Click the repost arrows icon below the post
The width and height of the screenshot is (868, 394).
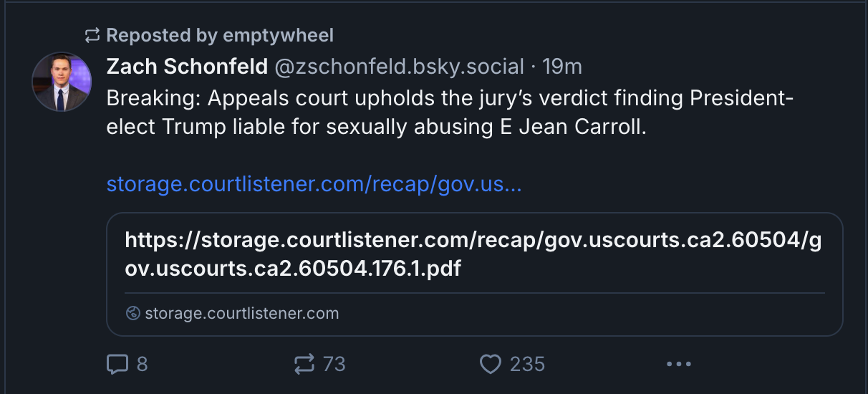coord(304,365)
